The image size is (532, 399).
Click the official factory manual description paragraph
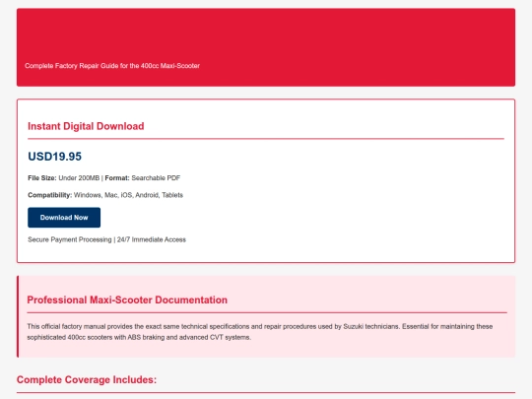(x=260, y=332)
